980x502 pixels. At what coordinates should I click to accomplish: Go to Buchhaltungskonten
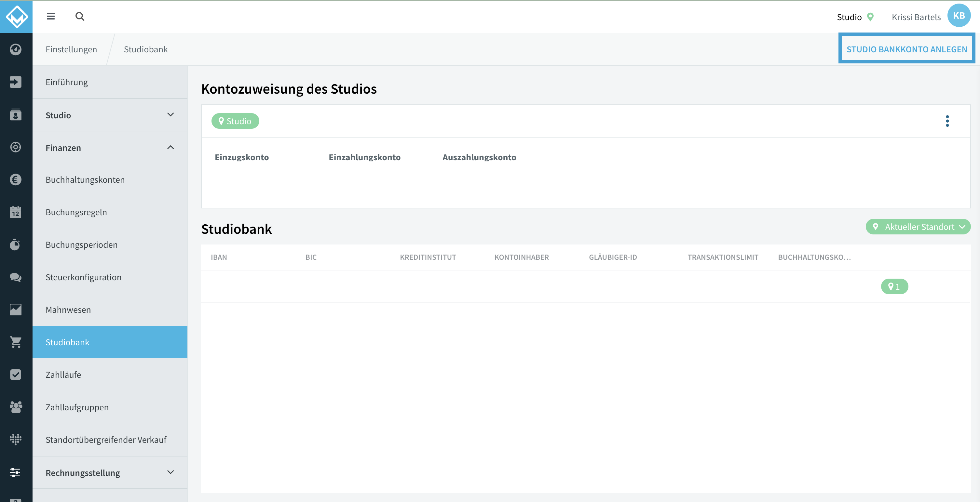110,180
